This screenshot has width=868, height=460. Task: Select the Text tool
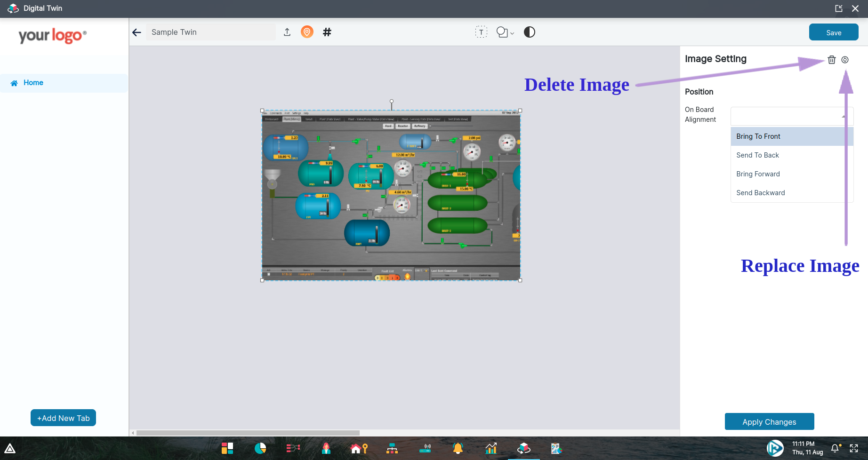481,32
